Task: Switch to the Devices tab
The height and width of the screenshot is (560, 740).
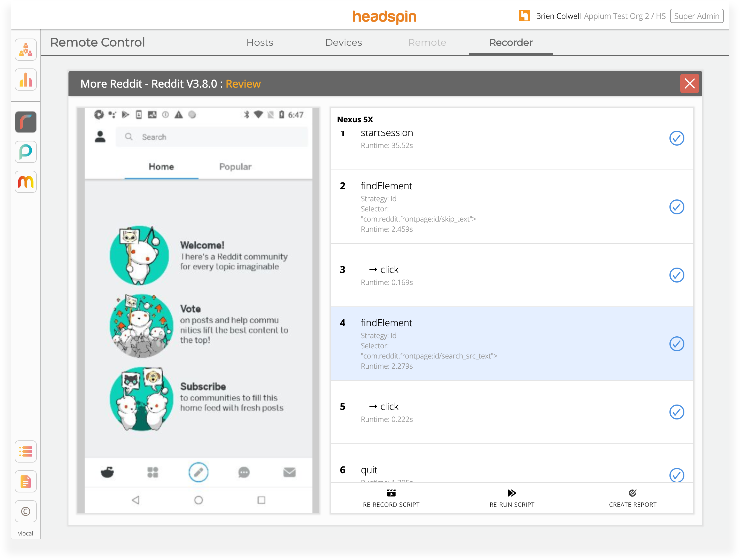Action: point(344,42)
